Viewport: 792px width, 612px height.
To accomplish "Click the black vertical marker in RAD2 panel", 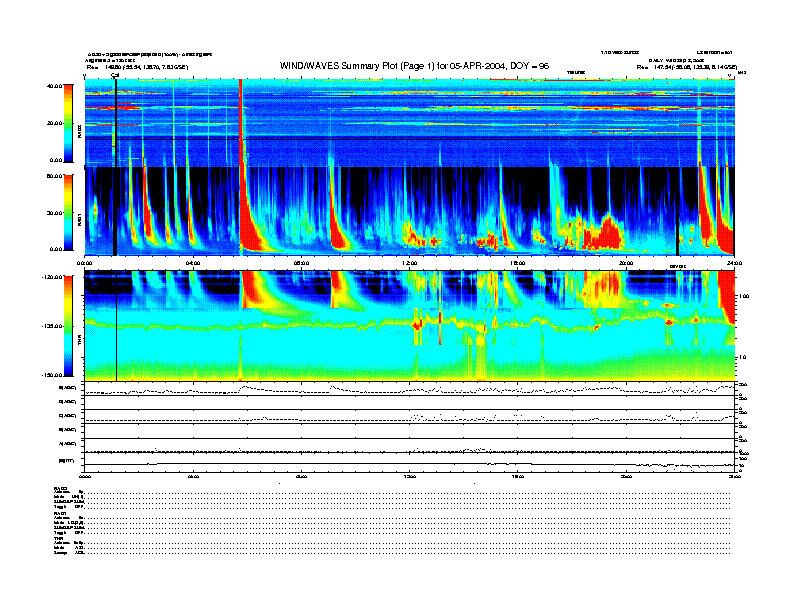I will click(116, 120).
